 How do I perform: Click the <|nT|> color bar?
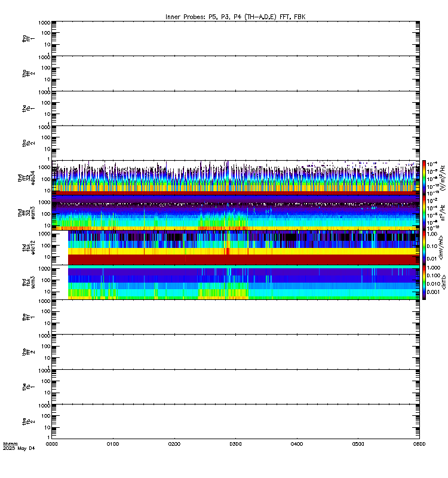(424, 282)
